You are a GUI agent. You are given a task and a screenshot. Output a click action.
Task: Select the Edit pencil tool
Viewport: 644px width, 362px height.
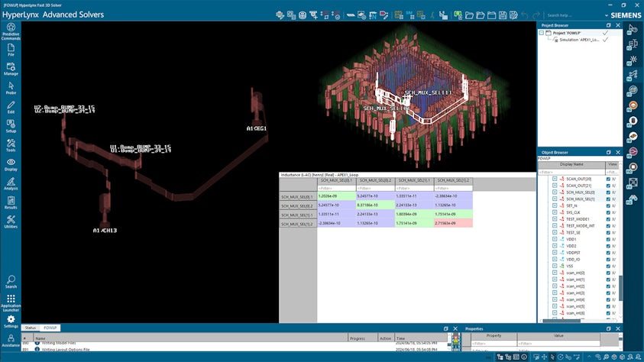[x=11, y=108]
